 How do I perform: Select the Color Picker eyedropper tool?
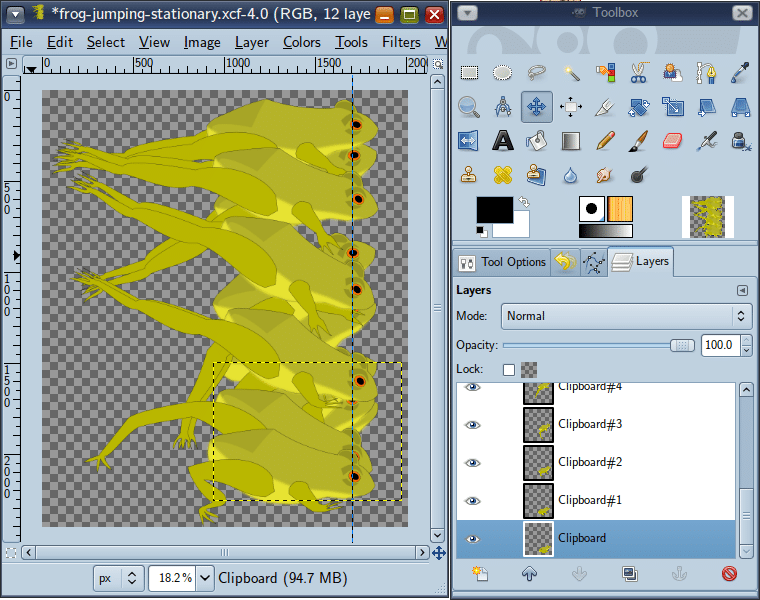coord(741,73)
